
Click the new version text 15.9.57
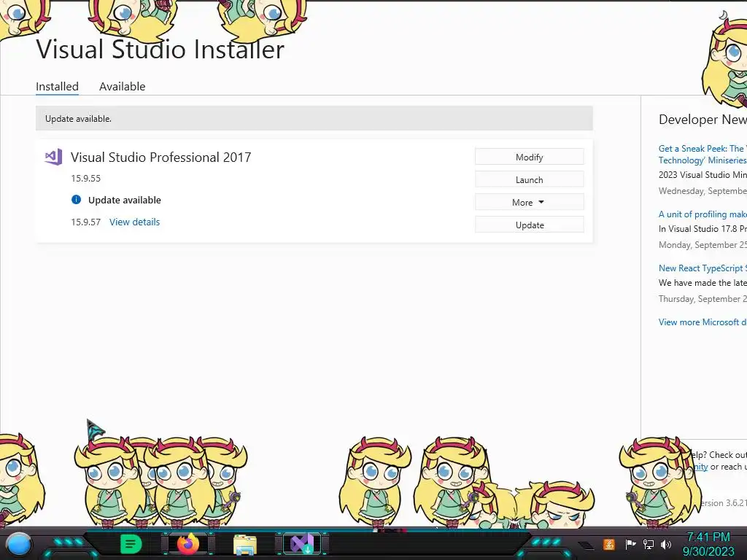click(x=86, y=222)
